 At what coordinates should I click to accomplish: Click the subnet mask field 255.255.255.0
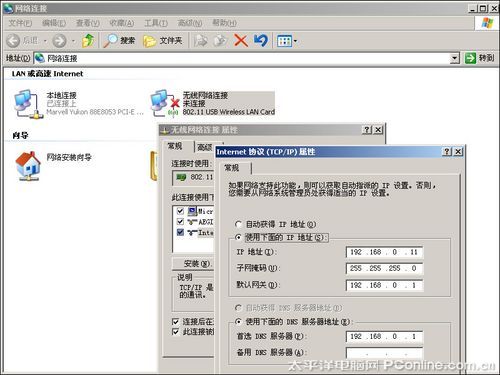pyautogui.click(x=384, y=268)
